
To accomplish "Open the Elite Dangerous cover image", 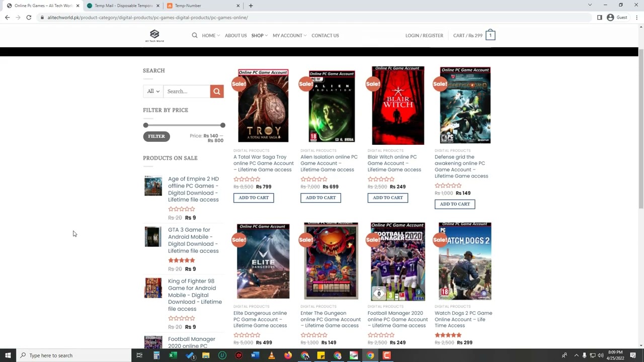I will (263, 261).
